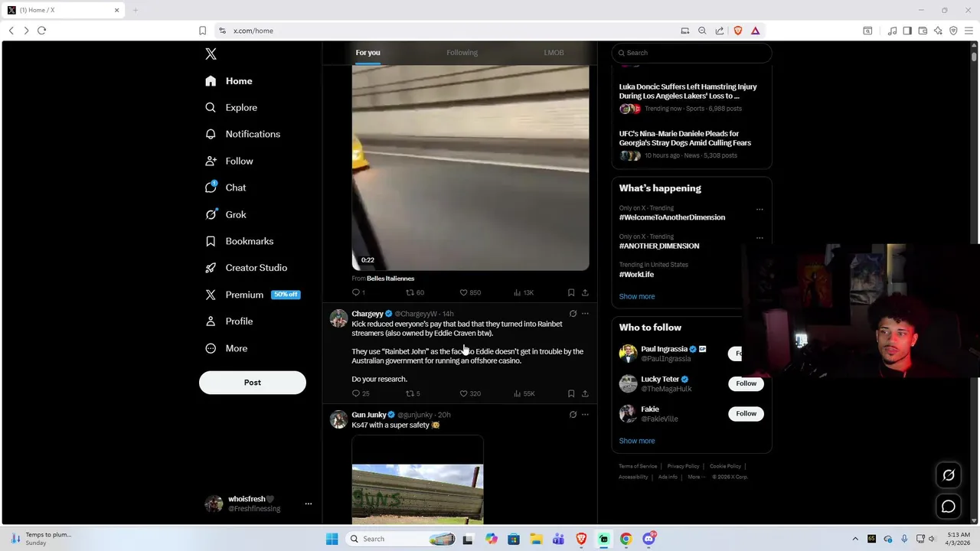Open Windows Start menu

[332, 539]
